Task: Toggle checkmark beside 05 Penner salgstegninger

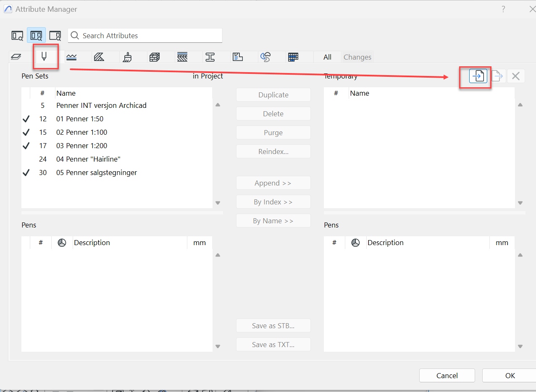Action: tap(26, 173)
